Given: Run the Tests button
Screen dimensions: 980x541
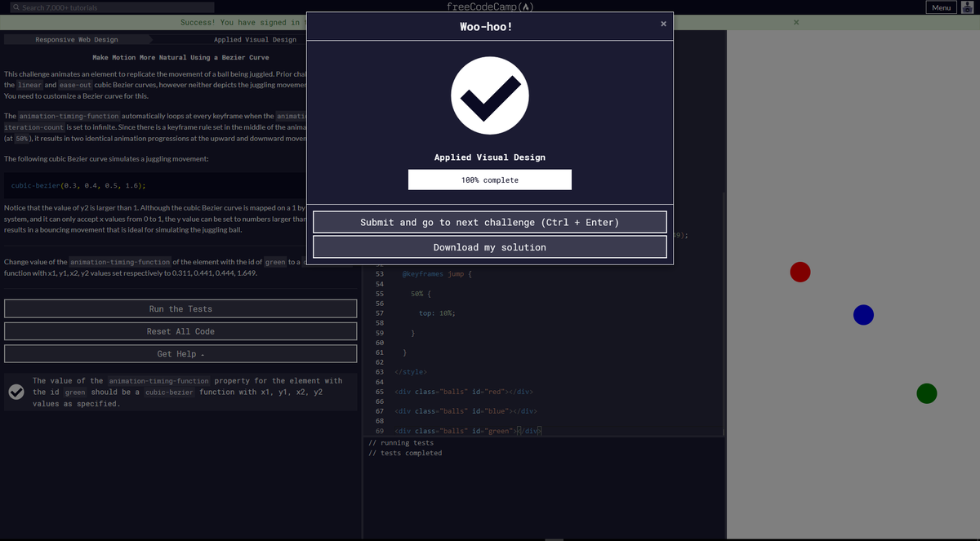Looking at the screenshot, I should click(180, 308).
